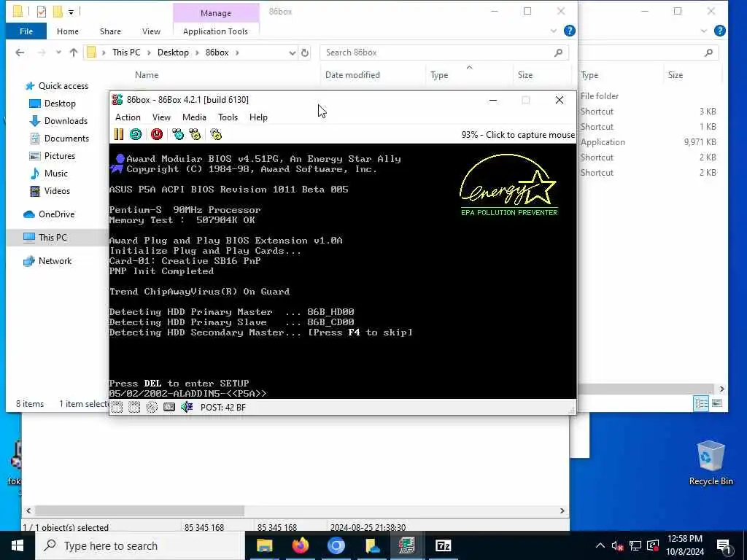Open Application Tools ribbon tab
This screenshot has width=747, height=560.
coord(215,31)
